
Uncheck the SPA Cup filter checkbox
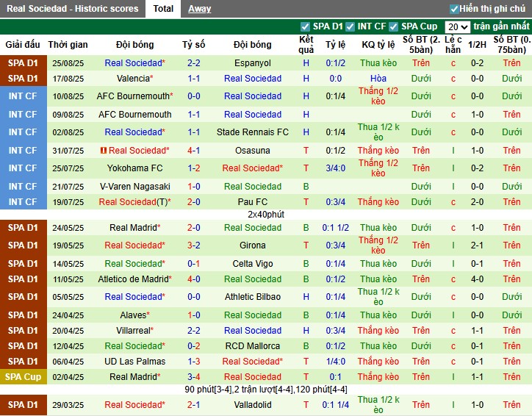[x=393, y=26]
